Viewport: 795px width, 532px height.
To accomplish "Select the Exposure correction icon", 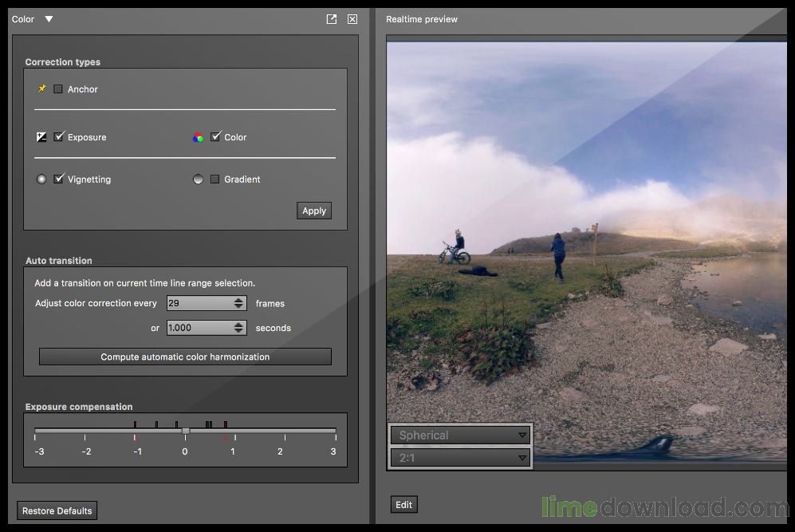I will coord(41,136).
